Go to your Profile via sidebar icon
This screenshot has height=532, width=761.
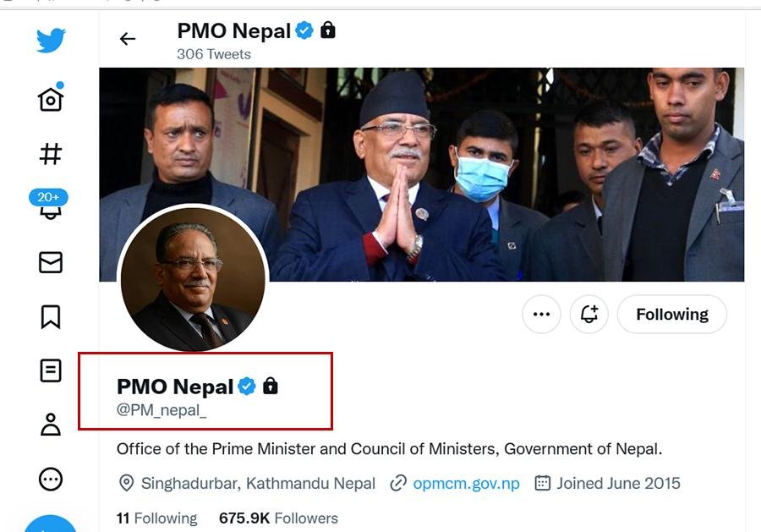50,425
